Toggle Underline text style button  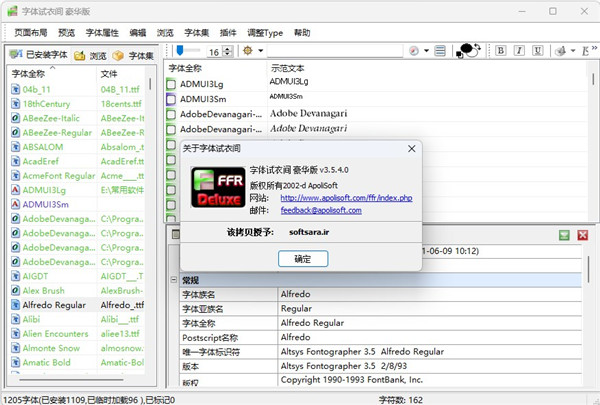pyautogui.click(x=538, y=51)
